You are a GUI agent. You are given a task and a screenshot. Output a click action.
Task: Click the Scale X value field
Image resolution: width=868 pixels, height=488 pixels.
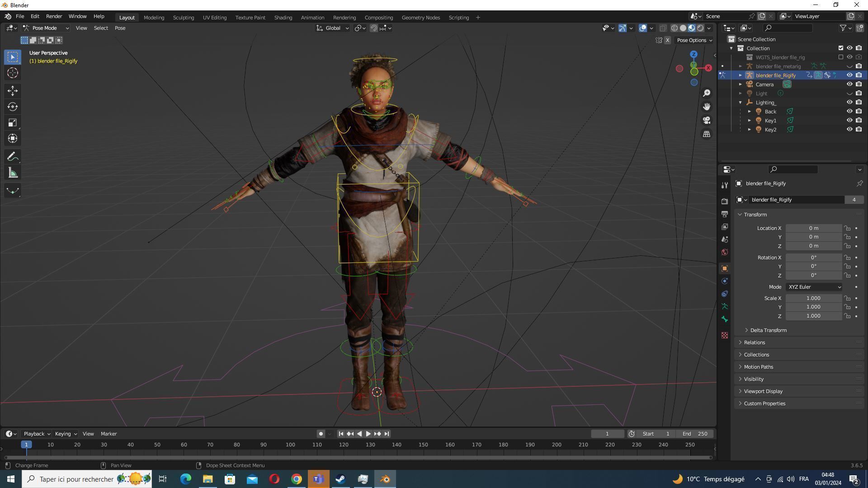(813, 298)
